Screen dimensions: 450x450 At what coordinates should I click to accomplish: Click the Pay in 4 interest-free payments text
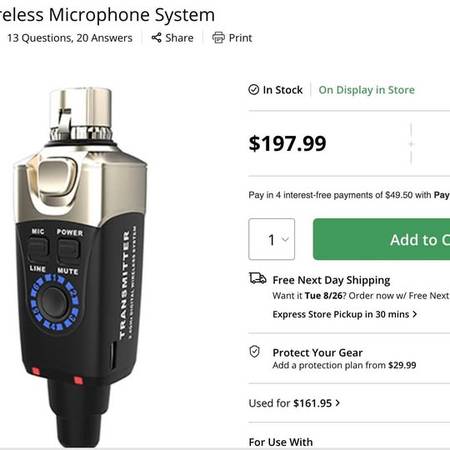(349, 195)
